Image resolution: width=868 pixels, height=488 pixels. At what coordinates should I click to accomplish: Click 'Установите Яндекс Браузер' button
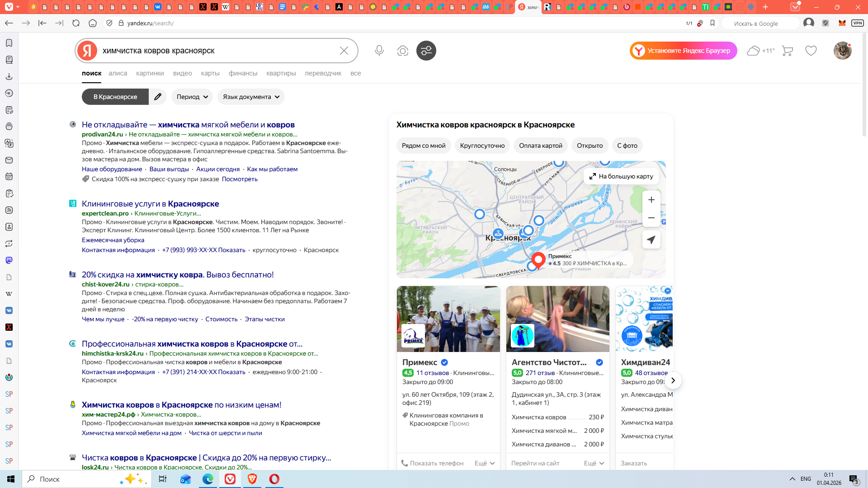[x=683, y=51]
